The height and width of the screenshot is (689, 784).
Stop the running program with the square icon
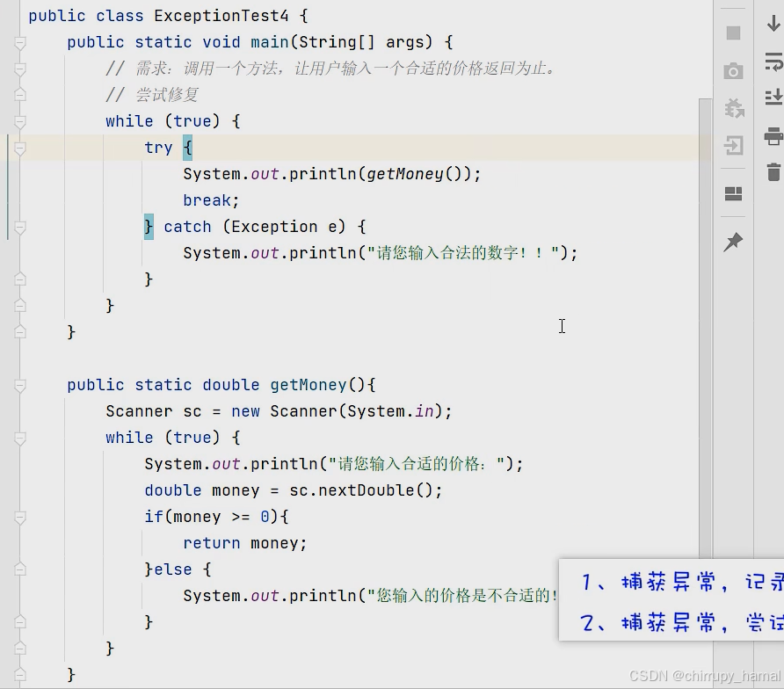click(x=733, y=33)
